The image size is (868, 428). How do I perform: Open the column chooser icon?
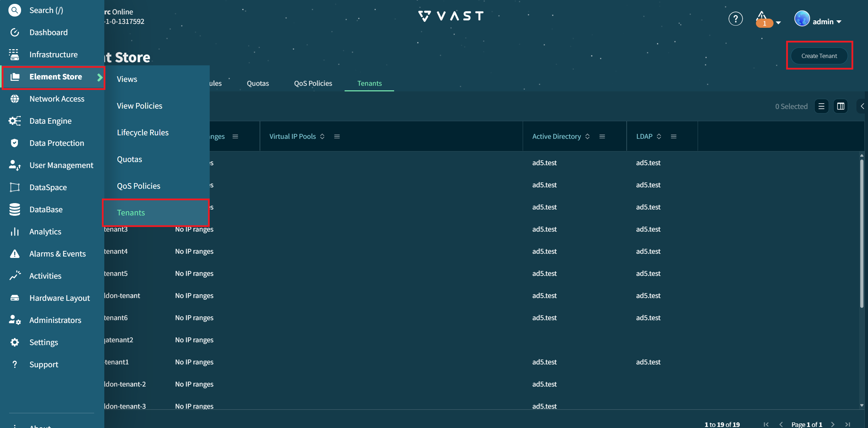841,106
